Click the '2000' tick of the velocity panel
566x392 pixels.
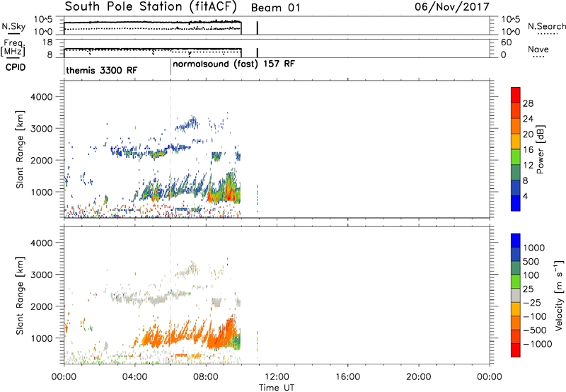click(x=41, y=306)
